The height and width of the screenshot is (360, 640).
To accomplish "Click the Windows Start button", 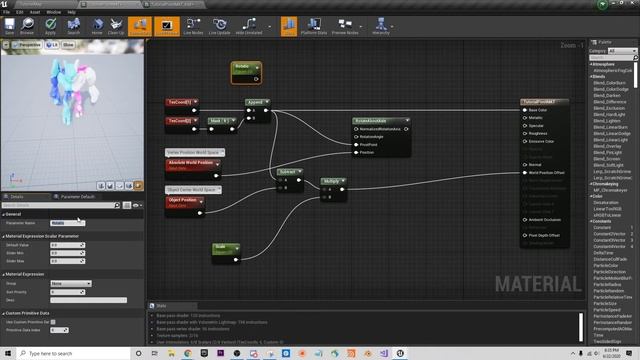I will click(8, 353).
